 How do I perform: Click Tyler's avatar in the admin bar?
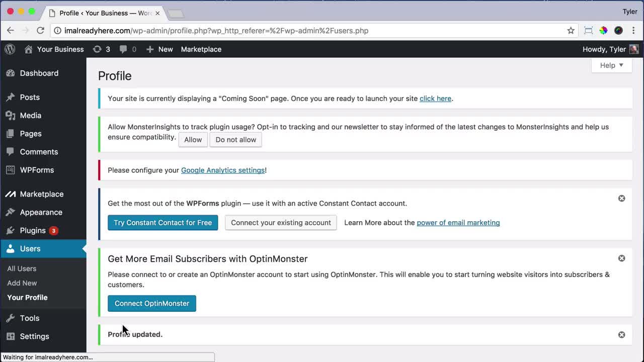[634, 49]
